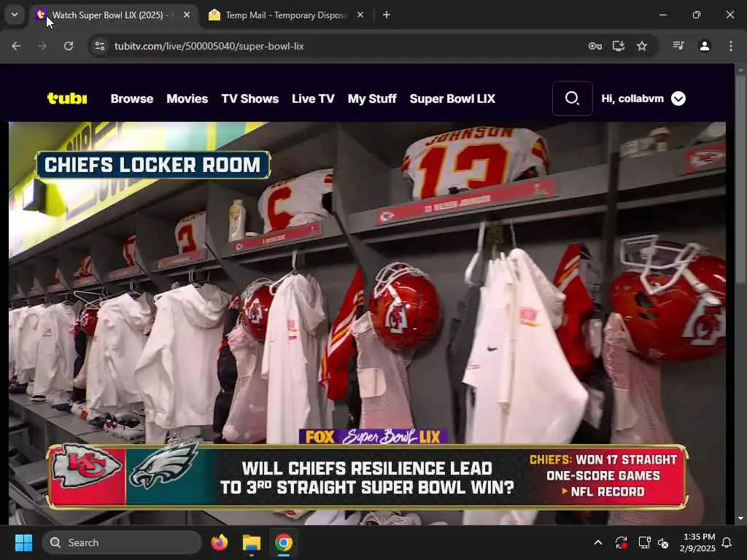Image resolution: width=747 pixels, height=560 pixels.
Task: Go to TV Shows section
Action: click(x=249, y=98)
